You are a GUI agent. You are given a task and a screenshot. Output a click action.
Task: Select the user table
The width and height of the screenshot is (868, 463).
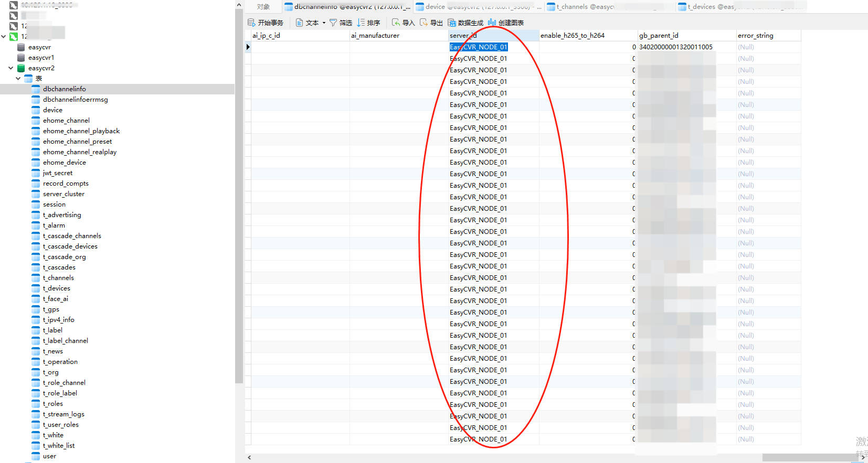[x=49, y=456]
